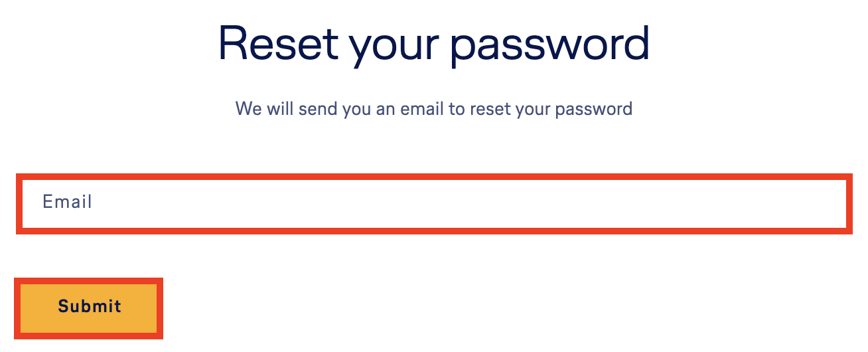Screen dimensions: 868x352
Task: Focus the Email text box
Action: (x=434, y=203)
